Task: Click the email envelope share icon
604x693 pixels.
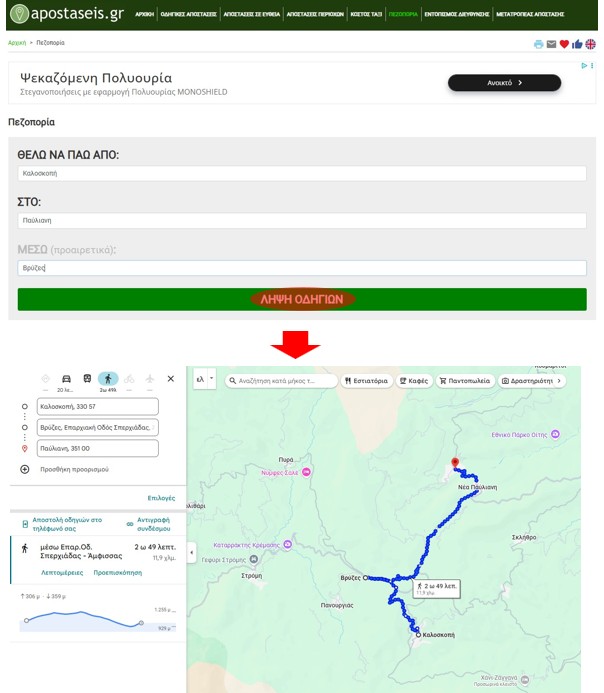Action: click(x=551, y=44)
